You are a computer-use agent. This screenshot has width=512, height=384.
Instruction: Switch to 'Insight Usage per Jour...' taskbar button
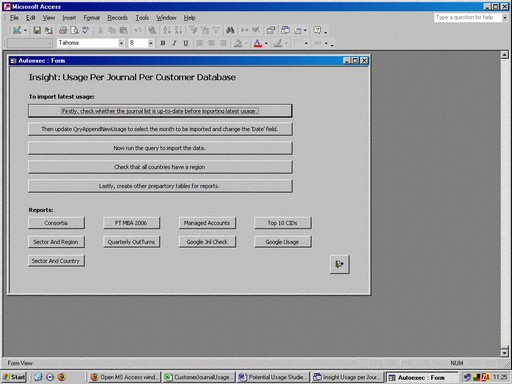coord(347,377)
